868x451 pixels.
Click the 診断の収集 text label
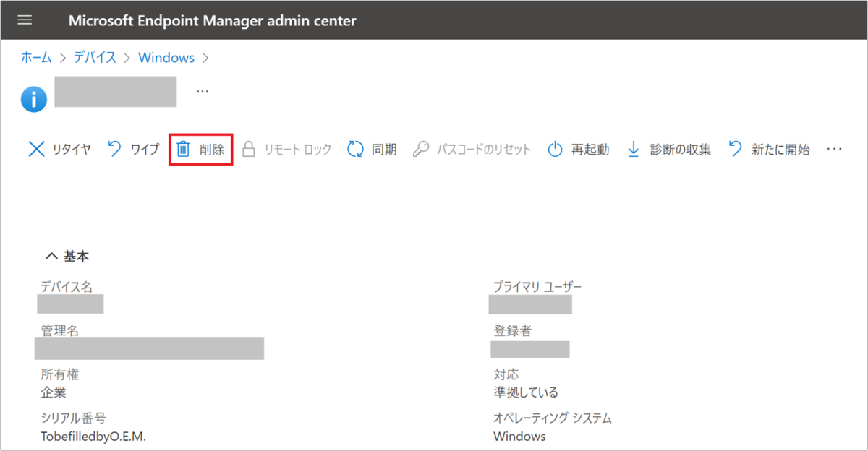tap(681, 150)
